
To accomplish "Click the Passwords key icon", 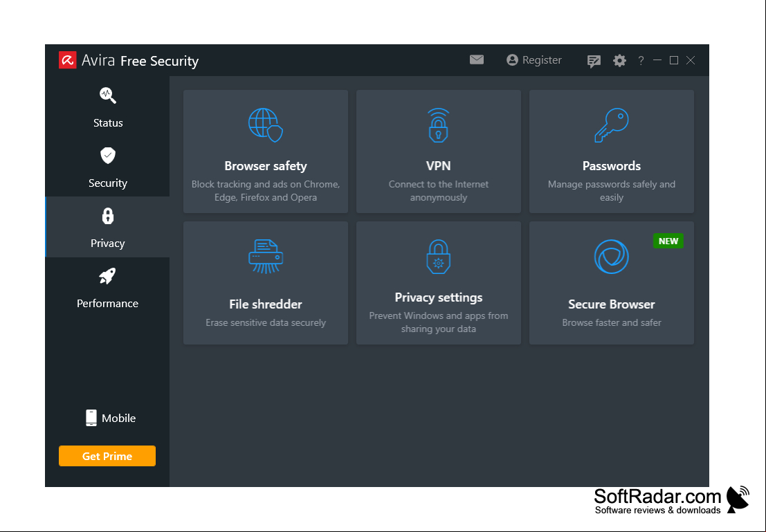I will click(611, 125).
